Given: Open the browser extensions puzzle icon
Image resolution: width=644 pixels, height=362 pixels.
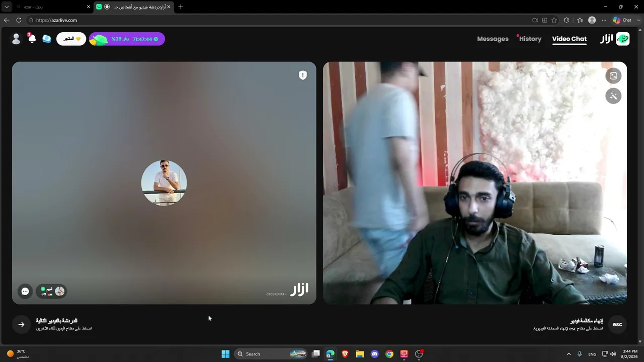Looking at the screenshot, I should point(567,20).
